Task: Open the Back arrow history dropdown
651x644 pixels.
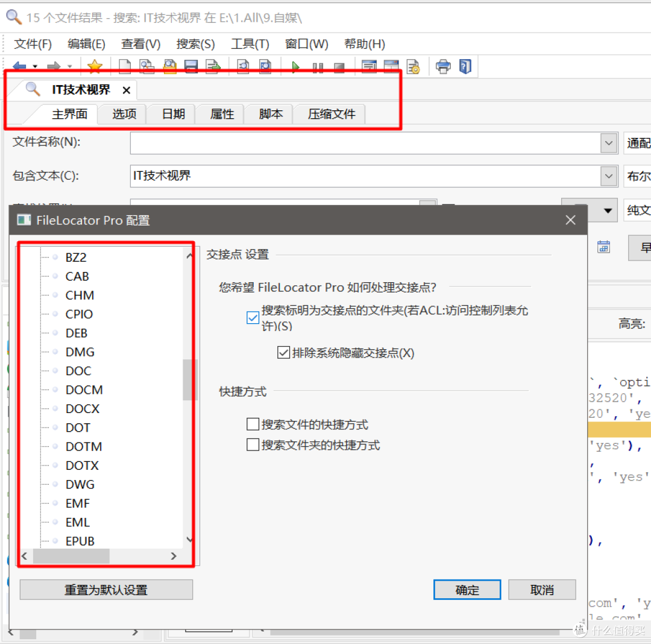Action: (35, 66)
